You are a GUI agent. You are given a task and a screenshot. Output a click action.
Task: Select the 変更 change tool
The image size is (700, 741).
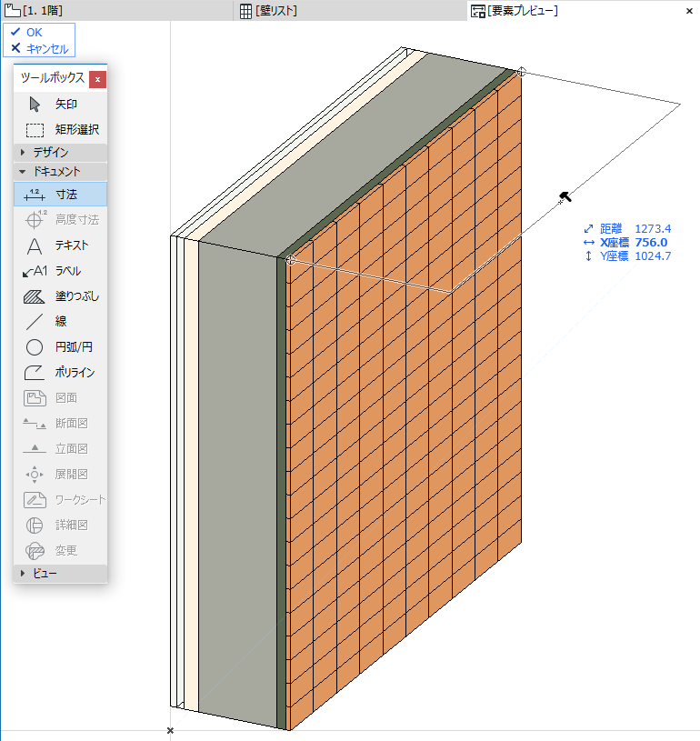[x=61, y=551]
